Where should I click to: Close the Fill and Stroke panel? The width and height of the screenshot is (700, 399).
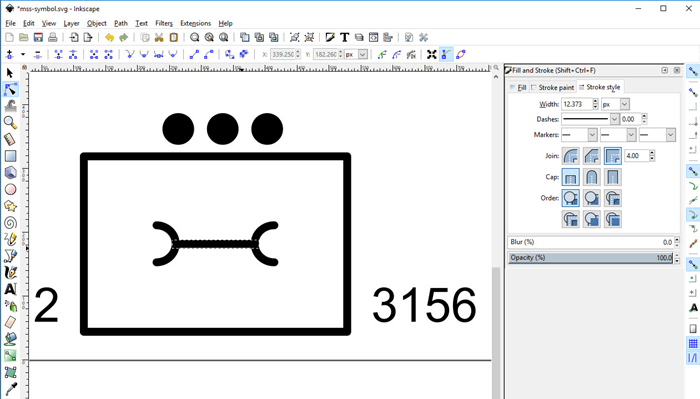click(677, 71)
